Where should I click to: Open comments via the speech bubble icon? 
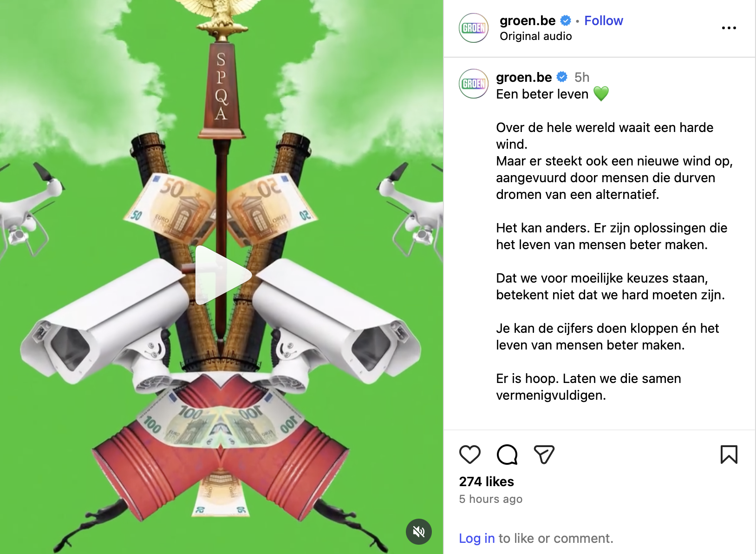(507, 455)
